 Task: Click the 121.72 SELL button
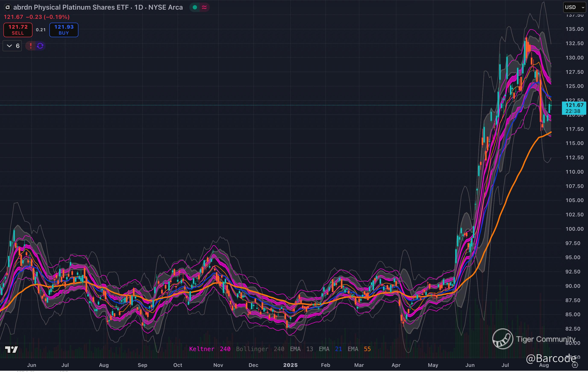click(x=18, y=30)
